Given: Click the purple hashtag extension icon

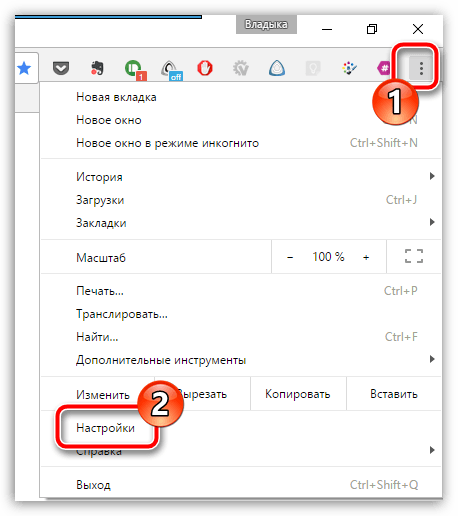Looking at the screenshot, I should tap(383, 68).
